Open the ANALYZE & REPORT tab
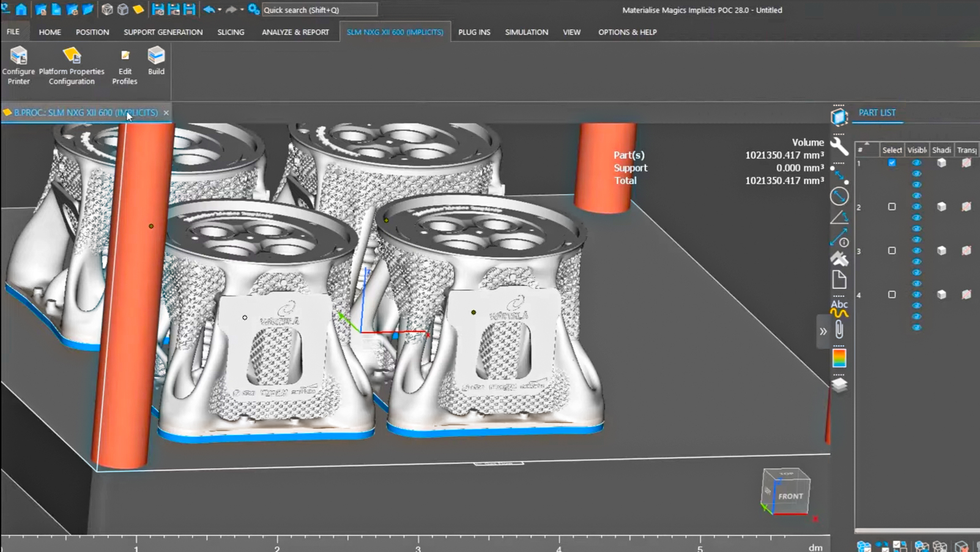Screen dimensions: 980x552 click(295, 32)
